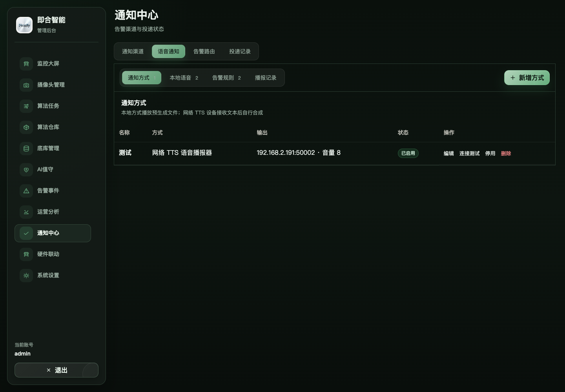Click the 通知方式 section heading
The height and width of the screenshot is (392, 565).
[x=134, y=103]
